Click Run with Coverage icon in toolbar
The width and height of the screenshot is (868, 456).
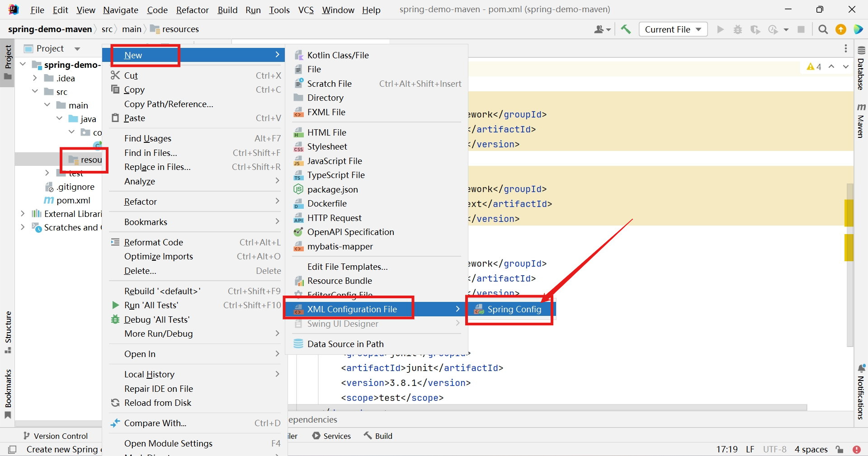click(x=755, y=29)
